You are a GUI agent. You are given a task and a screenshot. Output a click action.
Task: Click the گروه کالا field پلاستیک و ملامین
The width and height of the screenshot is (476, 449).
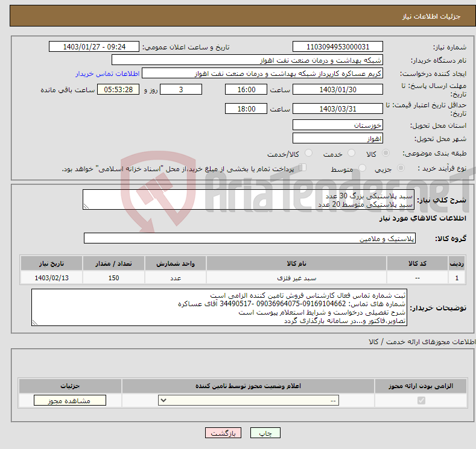250,238
